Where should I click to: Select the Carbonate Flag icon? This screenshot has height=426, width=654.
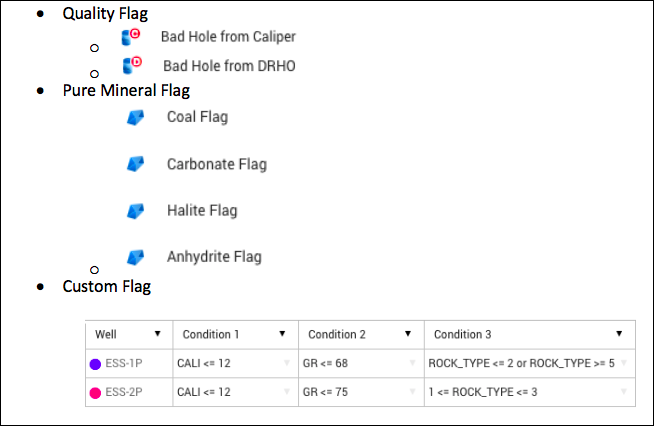pos(136,164)
